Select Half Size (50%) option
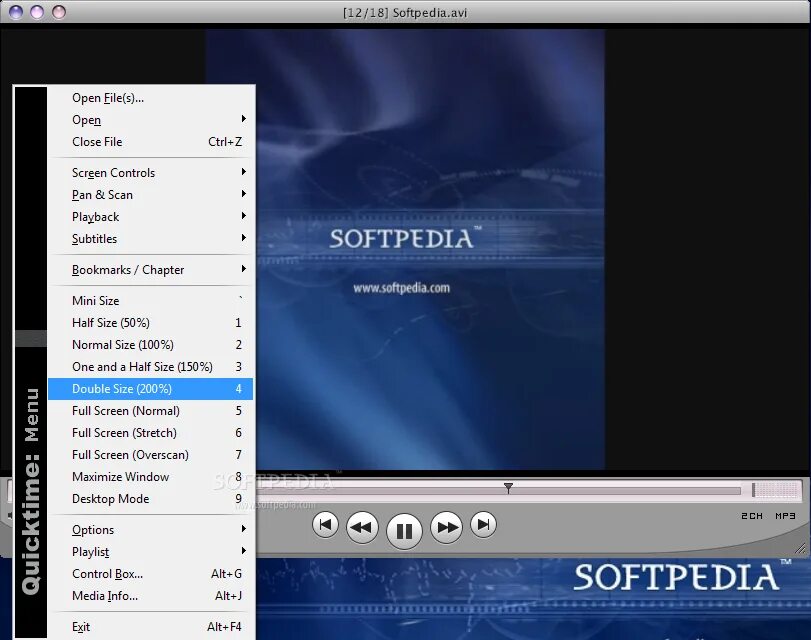Image resolution: width=811 pixels, height=640 pixels. 151,322
